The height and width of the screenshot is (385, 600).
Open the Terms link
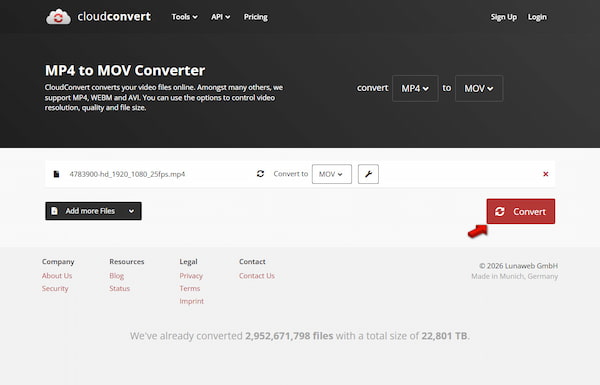click(190, 288)
